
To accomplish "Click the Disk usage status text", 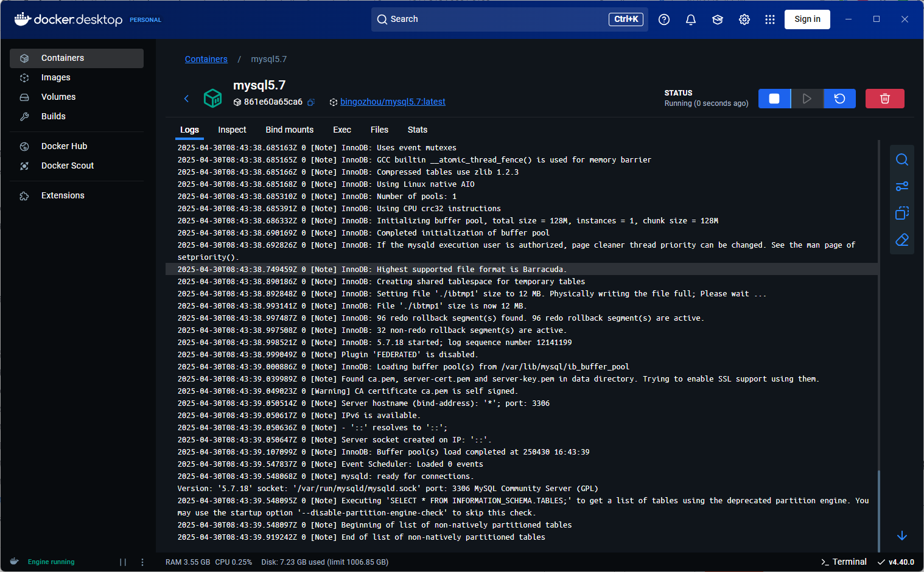I will tap(324, 562).
